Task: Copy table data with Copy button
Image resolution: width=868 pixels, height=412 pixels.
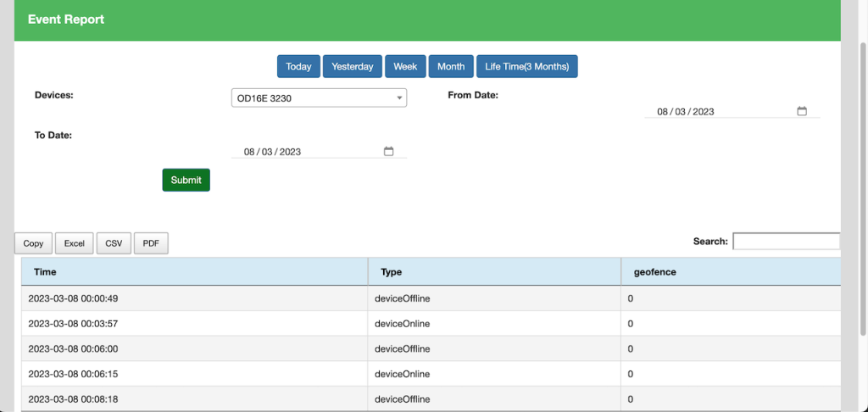Action: 34,243
